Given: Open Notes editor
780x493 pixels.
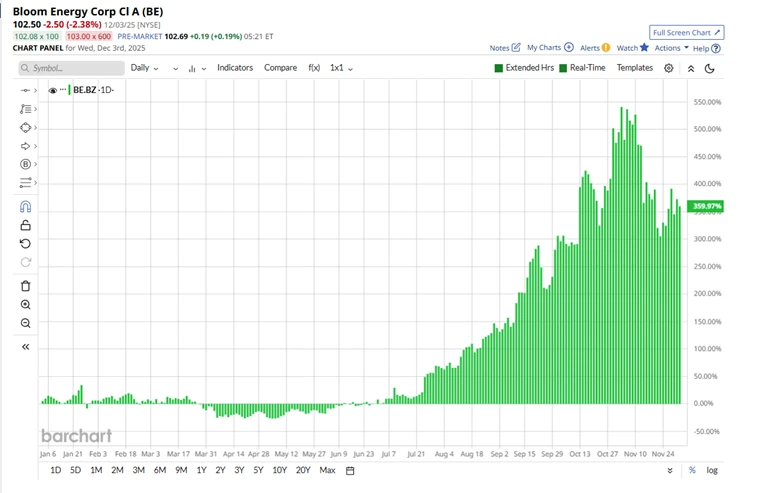Looking at the screenshot, I should coord(504,48).
